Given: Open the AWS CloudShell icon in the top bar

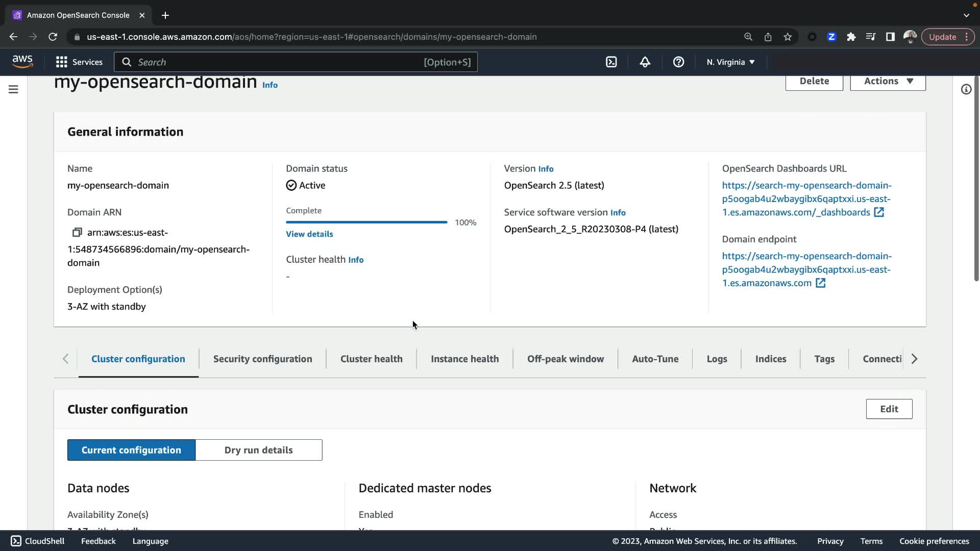Looking at the screenshot, I should [611, 62].
